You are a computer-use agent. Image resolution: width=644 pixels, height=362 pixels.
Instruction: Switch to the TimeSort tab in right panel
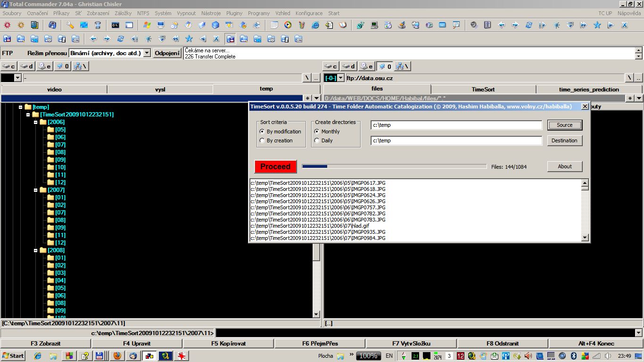[x=483, y=89]
